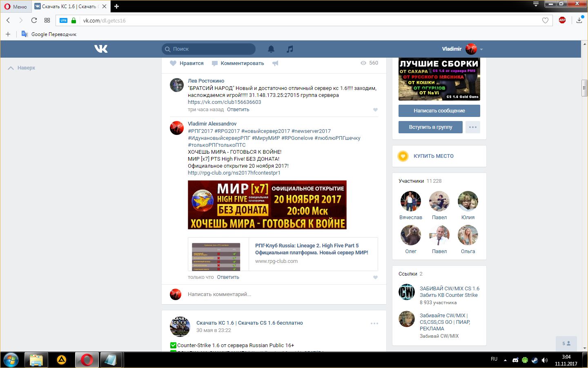This screenshot has width=588, height=368.
Task: Click Написать сообщение button
Action: 439,111
